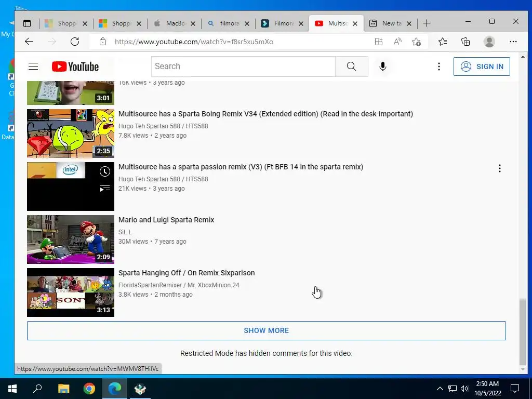Open the Favorites list
Viewport: 532px width, 399px height.
pyautogui.click(x=443, y=42)
